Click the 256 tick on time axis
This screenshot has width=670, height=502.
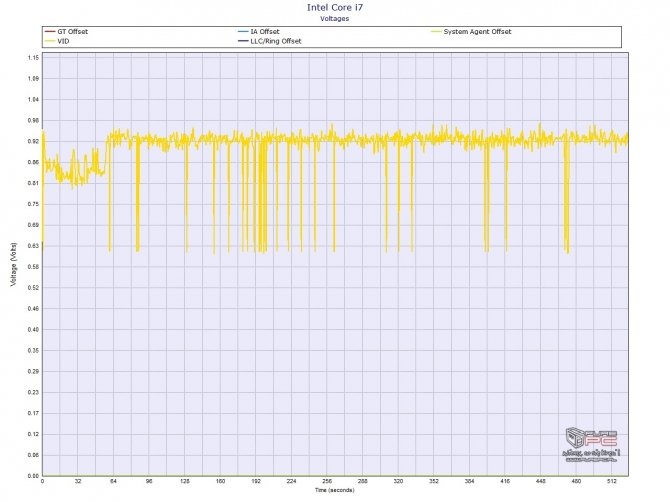pos(327,481)
